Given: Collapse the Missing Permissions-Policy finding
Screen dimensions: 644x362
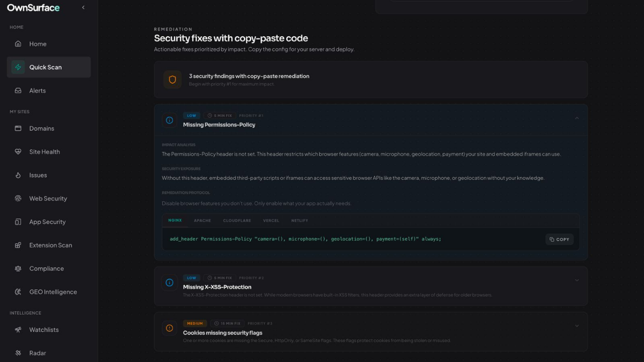Looking at the screenshot, I should pos(577,118).
